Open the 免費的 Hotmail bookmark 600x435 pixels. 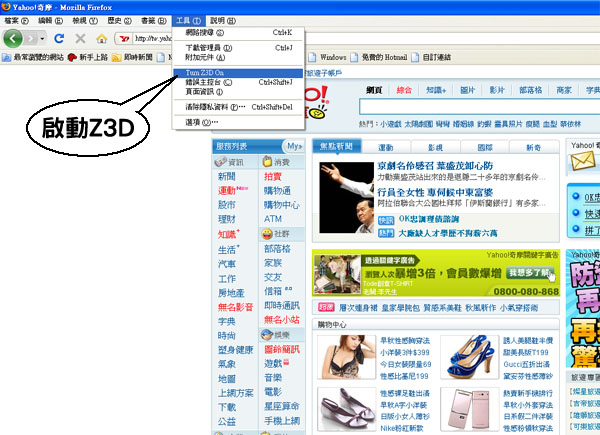379,57
